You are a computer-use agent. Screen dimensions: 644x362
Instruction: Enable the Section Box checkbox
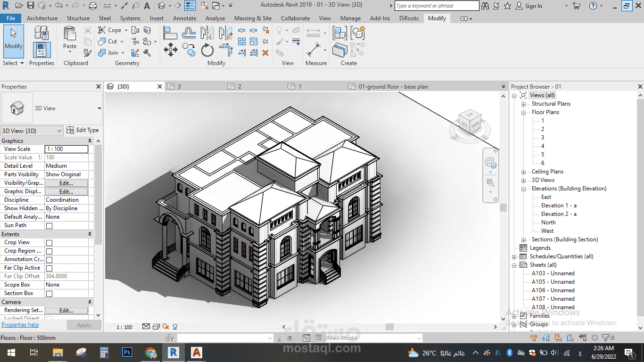tap(49, 294)
